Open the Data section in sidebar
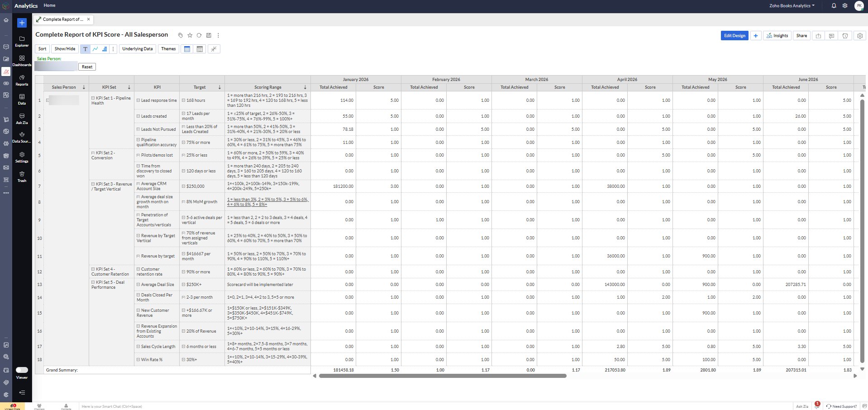This screenshot has height=410, width=868. 22,100
